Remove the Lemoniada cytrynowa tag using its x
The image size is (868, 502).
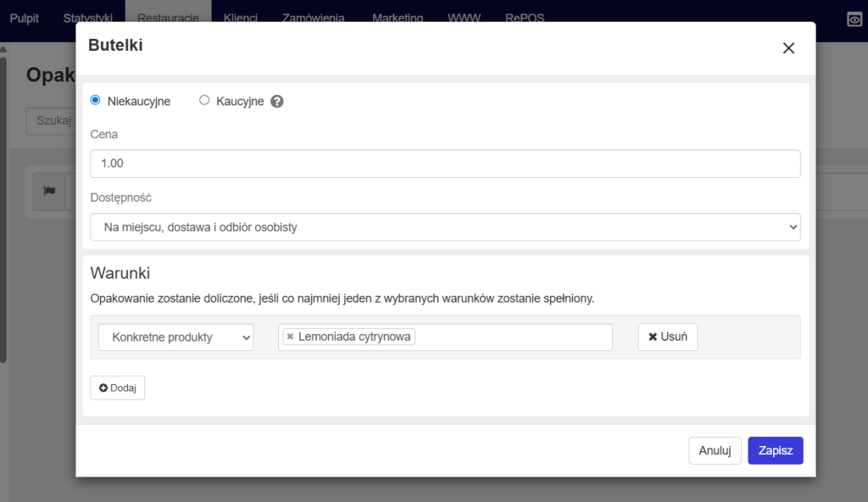point(290,337)
